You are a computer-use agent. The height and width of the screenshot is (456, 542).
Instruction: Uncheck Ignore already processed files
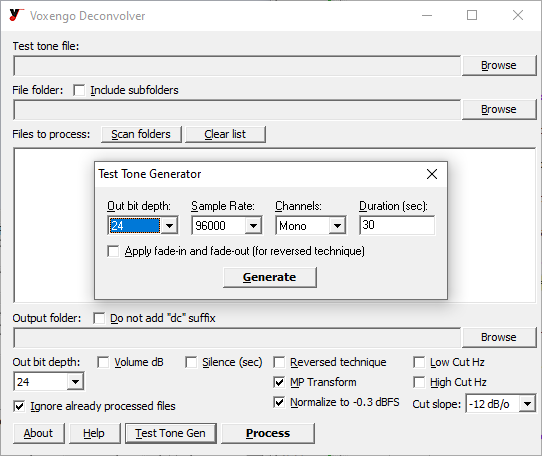coord(19,406)
